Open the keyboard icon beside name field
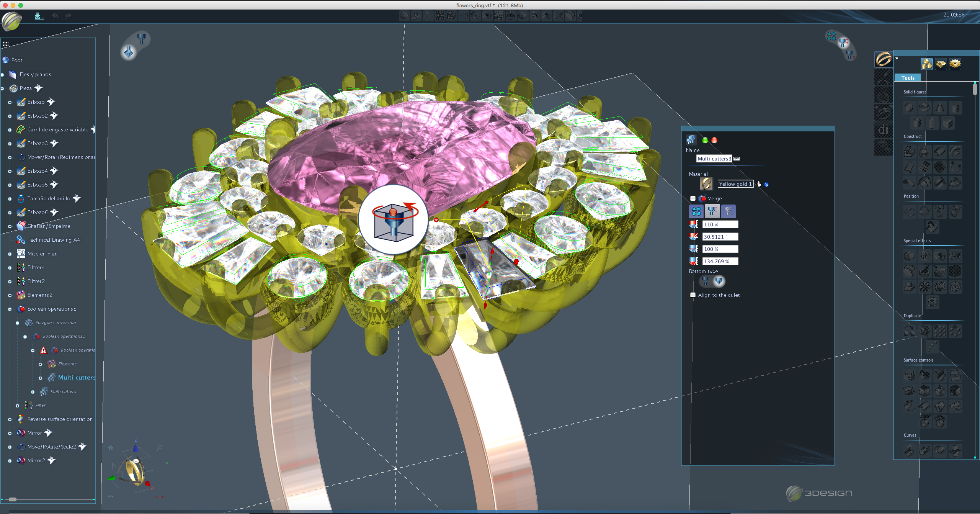 pos(737,159)
